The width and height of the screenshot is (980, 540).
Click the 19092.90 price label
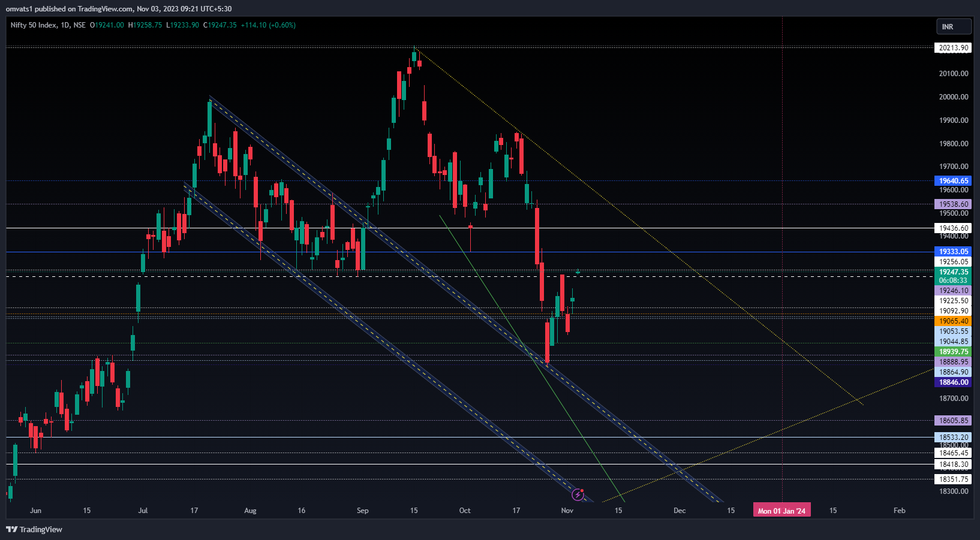(953, 311)
